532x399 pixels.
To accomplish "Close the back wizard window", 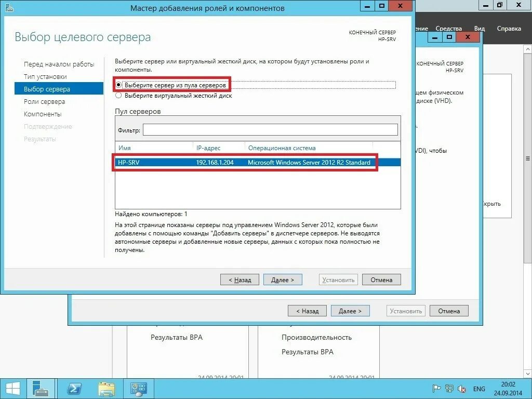I will (468, 37).
